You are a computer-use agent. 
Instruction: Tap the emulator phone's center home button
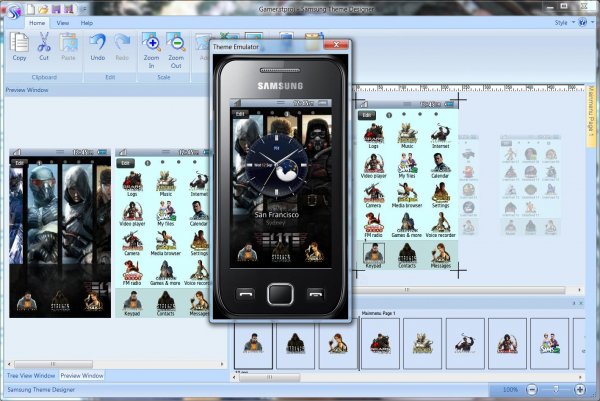280,294
